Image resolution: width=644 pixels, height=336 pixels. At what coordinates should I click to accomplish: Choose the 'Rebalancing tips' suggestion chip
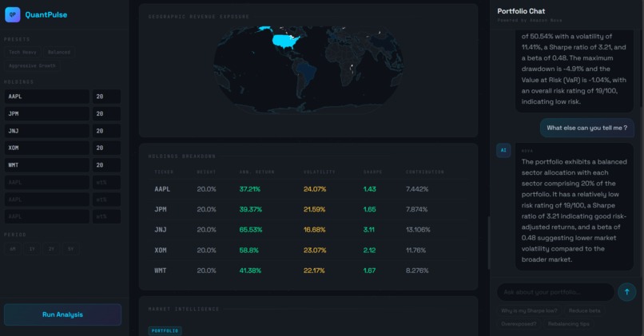click(x=568, y=324)
